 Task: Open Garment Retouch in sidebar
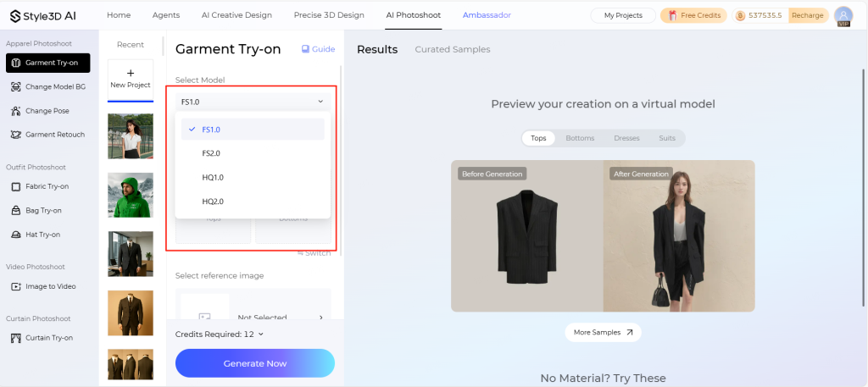(x=47, y=135)
